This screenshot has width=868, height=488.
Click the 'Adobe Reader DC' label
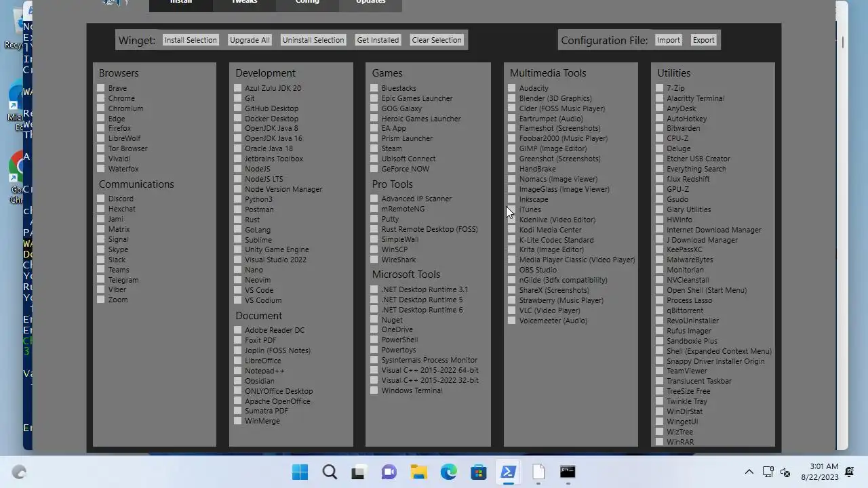tap(275, 330)
